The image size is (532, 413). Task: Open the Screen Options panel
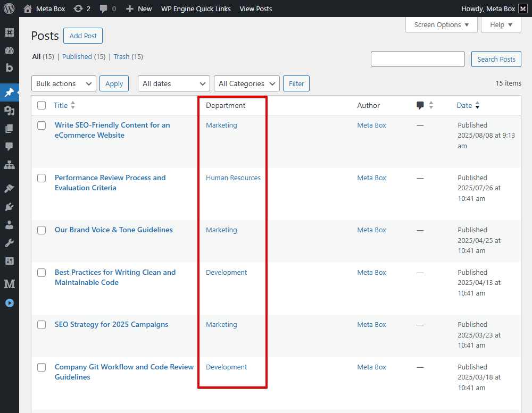[441, 24]
